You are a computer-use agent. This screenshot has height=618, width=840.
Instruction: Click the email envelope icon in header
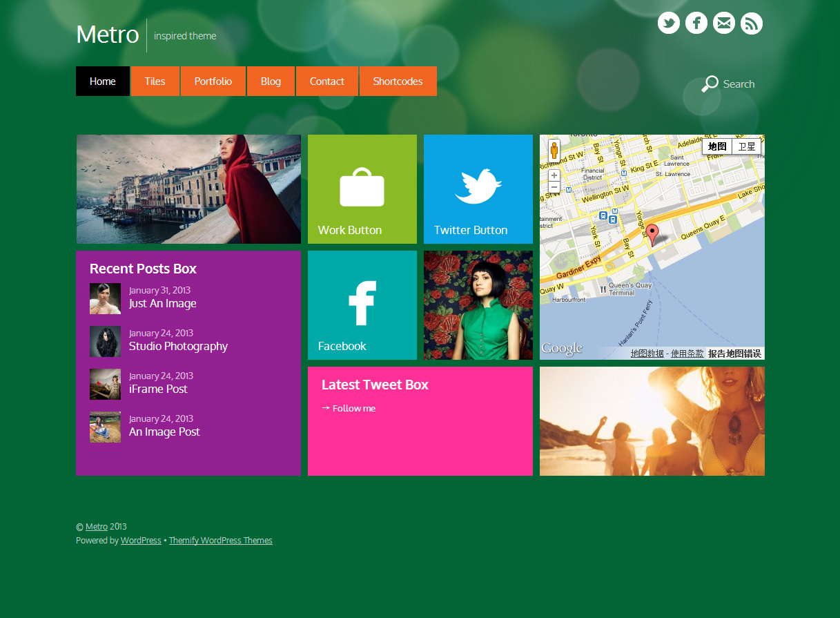click(x=724, y=23)
